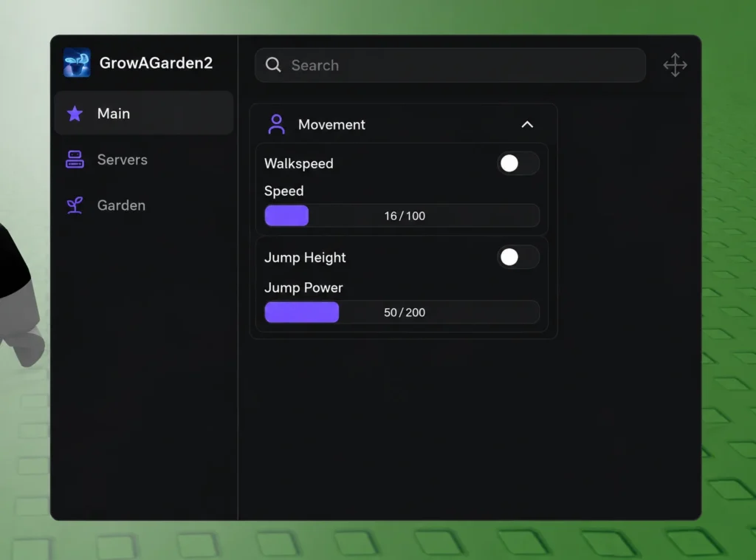Image resolution: width=756 pixels, height=560 pixels.
Task: Click the Servers stack icon
Action: [75, 160]
